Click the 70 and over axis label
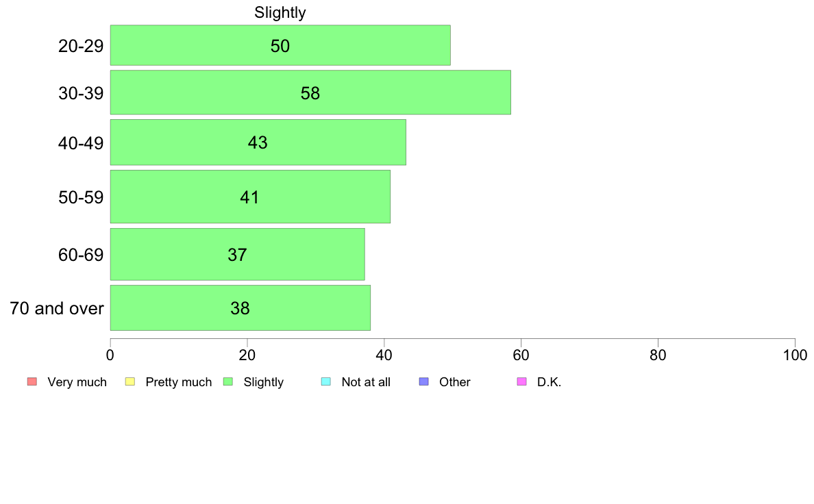The width and height of the screenshot is (814, 504). click(57, 308)
